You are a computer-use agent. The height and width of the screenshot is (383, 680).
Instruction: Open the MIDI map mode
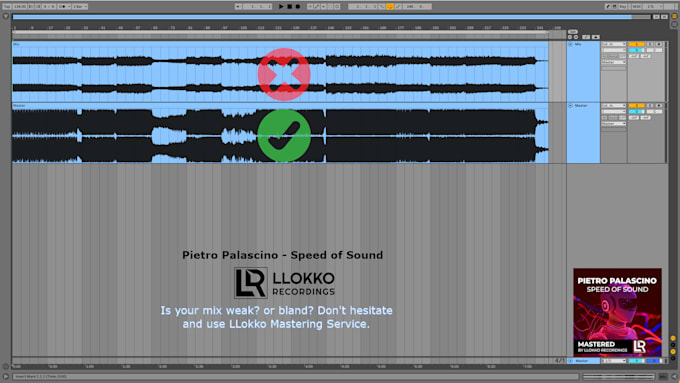(636, 7)
